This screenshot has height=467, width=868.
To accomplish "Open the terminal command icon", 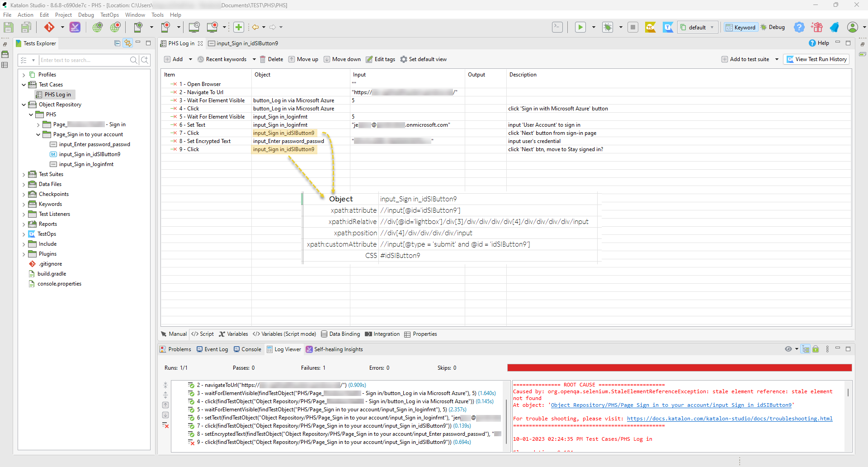I will [557, 27].
